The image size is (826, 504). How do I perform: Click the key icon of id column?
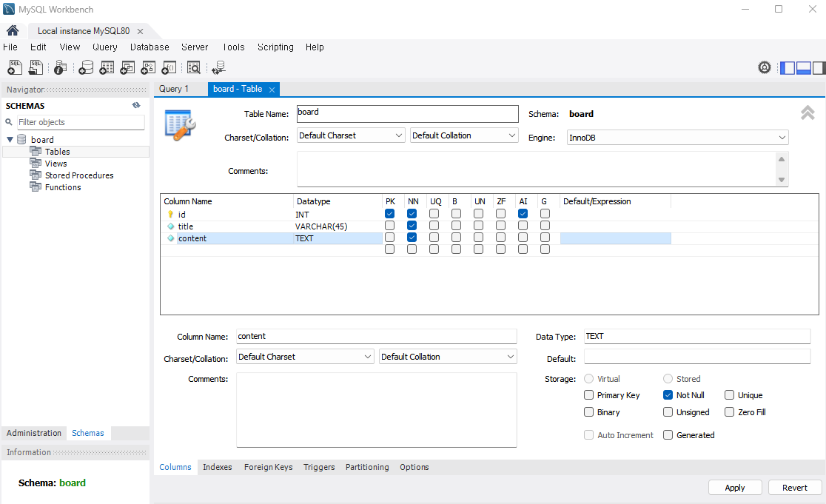point(170,215)
